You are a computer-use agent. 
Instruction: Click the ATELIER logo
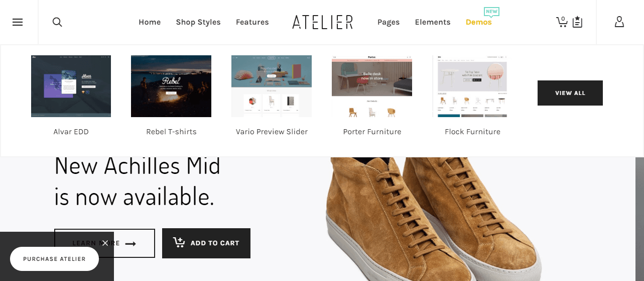click(x=323, y=22)
